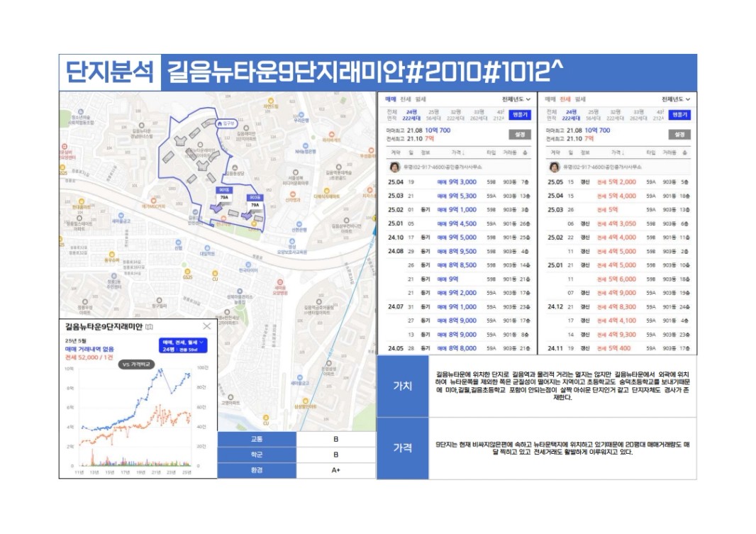Select 매매 tab in the jeonse panel
This screenshot has width=756, height=534.
[x=550, y=99]
